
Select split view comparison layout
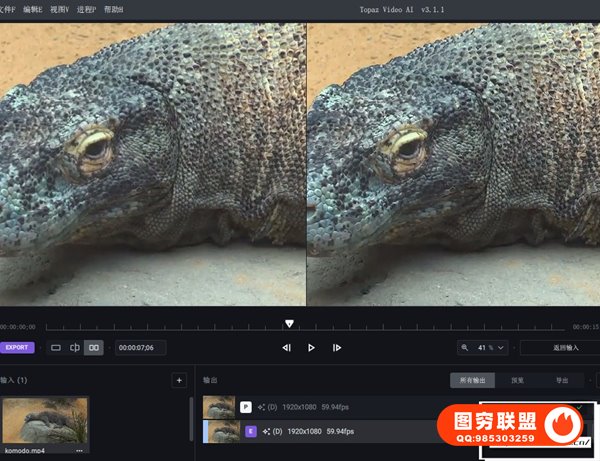point(75,347)
